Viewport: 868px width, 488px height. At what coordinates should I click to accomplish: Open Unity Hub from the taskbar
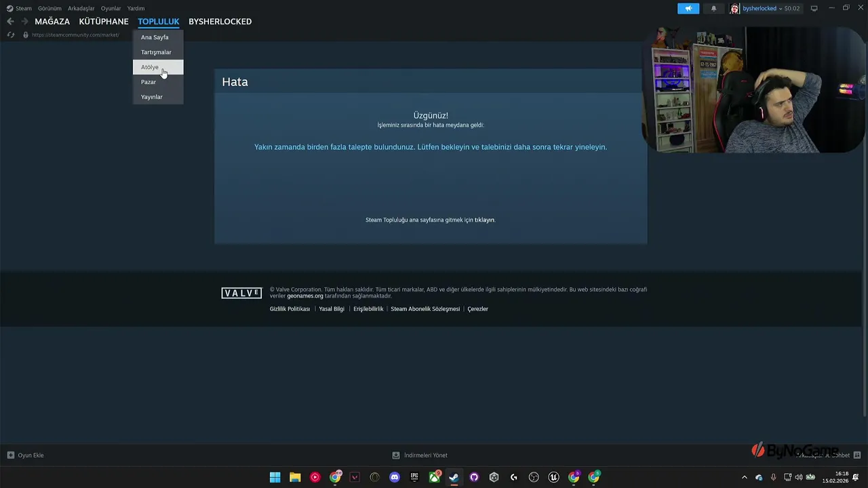coord(494,477)
